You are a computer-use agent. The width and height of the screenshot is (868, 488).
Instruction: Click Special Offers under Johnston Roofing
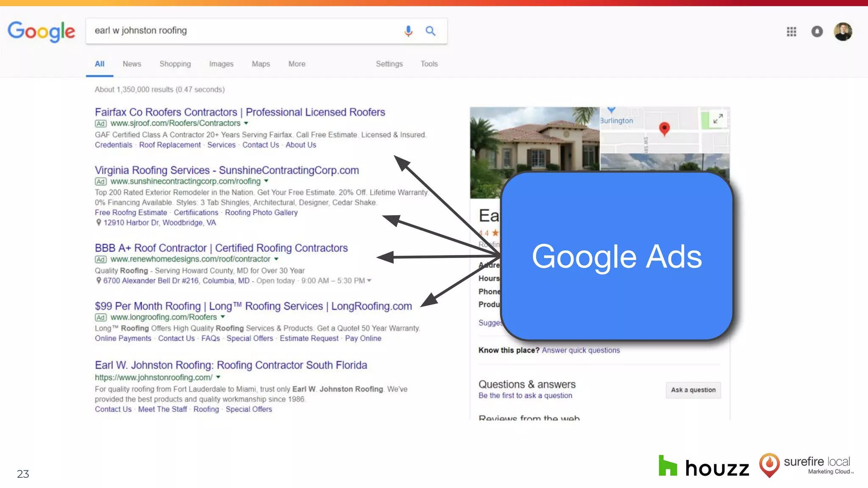[249, 409]
